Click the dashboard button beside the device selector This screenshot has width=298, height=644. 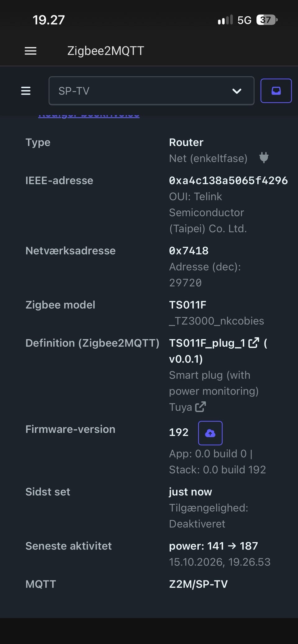click(x=276, y=91)
